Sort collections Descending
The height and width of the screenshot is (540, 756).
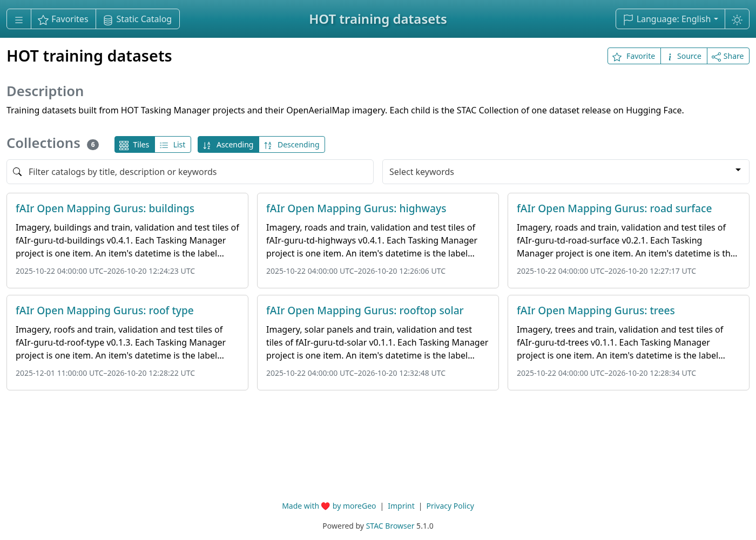(x=292, y=145)
